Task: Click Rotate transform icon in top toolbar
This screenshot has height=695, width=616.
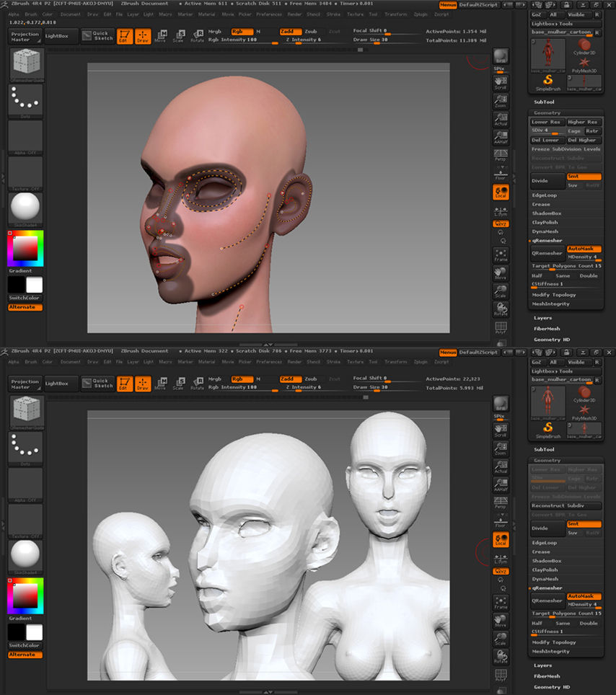Action: pyautogui.click(x=198, y=36)
